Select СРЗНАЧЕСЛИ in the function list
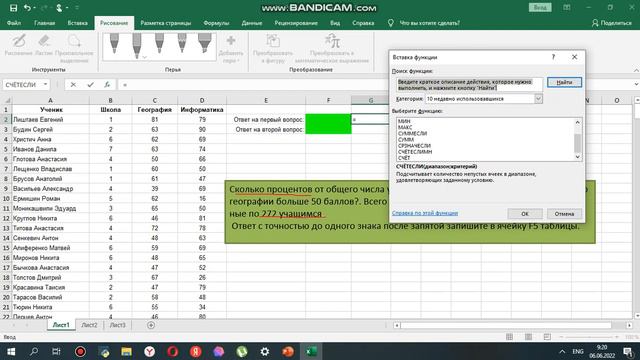 click(414, 145)
